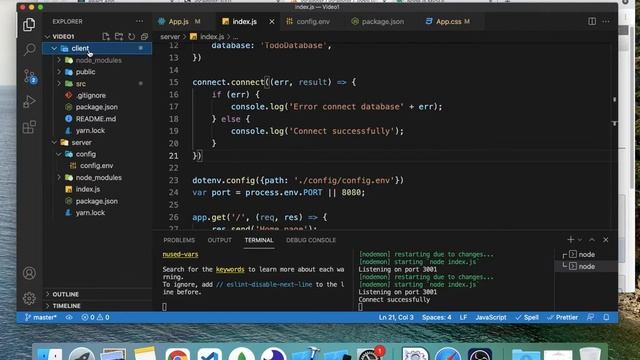Open the keywords link in terminal

pyautogui.click(x=230, y=269)
